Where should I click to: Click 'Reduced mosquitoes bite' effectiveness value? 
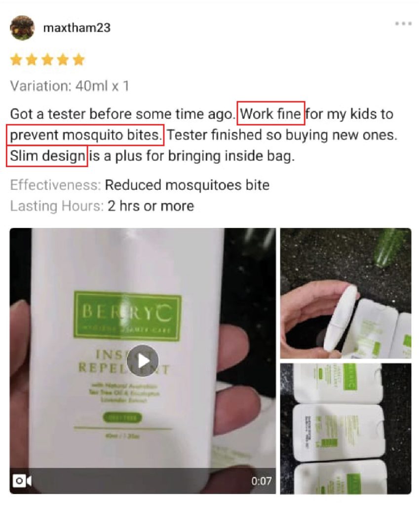coord(187,185)
